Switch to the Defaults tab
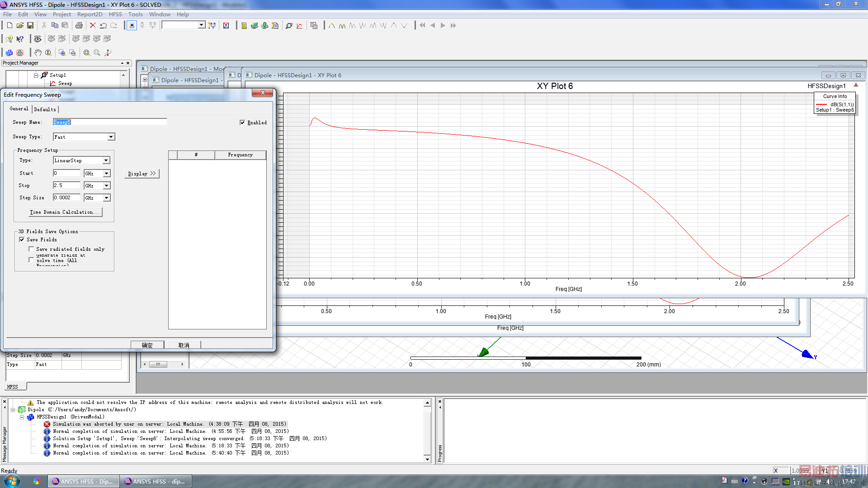Screen dimensions: 868x488 45,109
